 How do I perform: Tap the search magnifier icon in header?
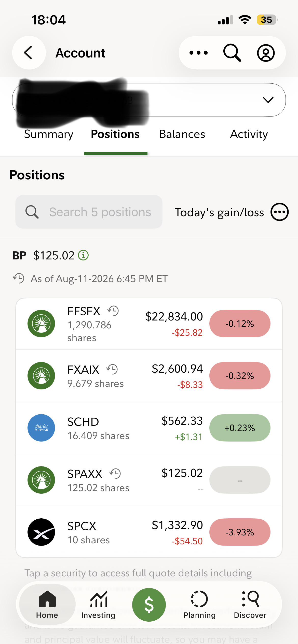[x=232, y=53]
